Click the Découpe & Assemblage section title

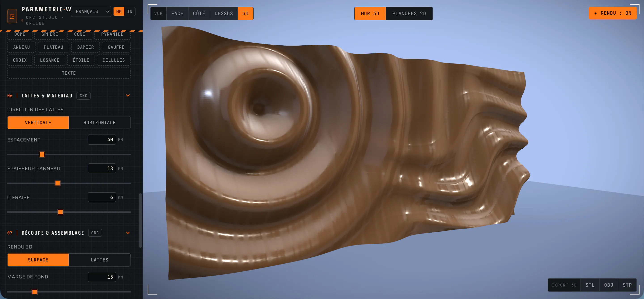point(53,233)
